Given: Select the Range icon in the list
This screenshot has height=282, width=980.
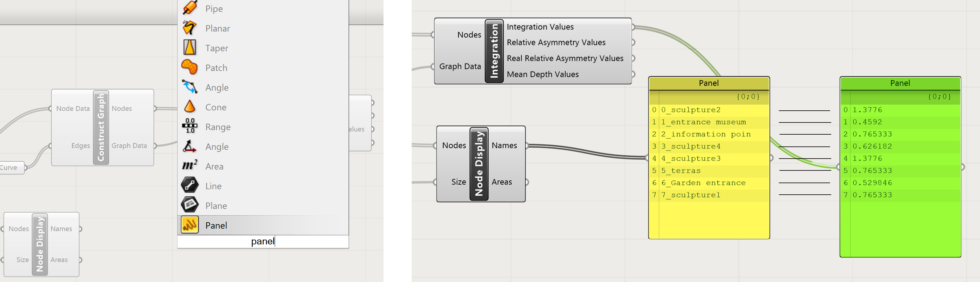Looking at the screenshot, I should [x=189, y=126].
